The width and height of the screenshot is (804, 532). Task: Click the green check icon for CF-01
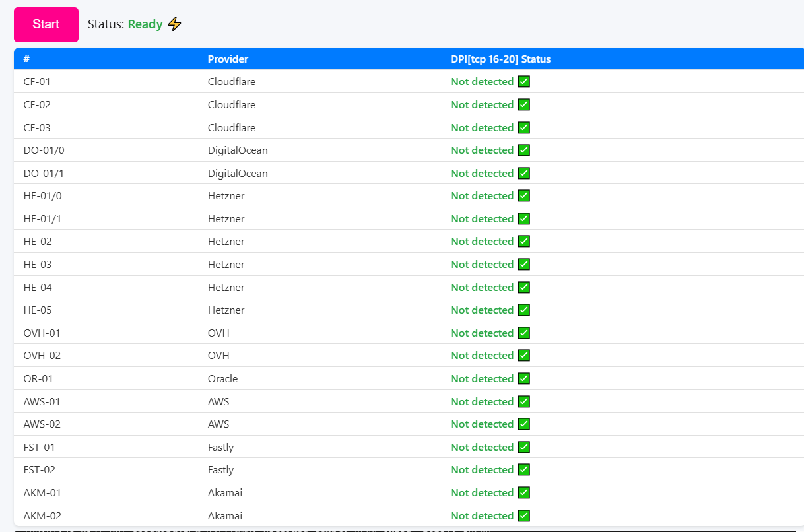pyautogui.click(x=524, y=82)
